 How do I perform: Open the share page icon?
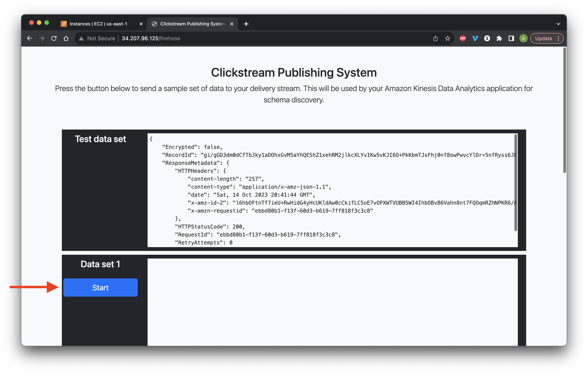click(435, 38)
